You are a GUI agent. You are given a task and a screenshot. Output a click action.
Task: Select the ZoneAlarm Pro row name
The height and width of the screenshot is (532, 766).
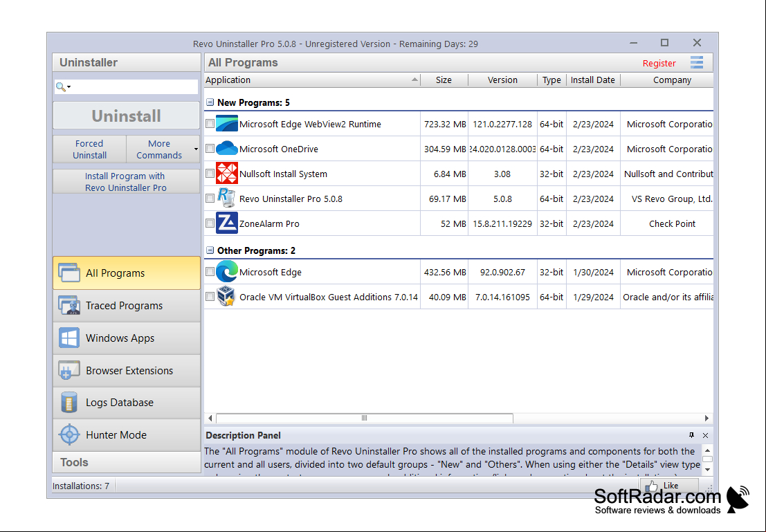pyautogui.click(x=269, y=223)
